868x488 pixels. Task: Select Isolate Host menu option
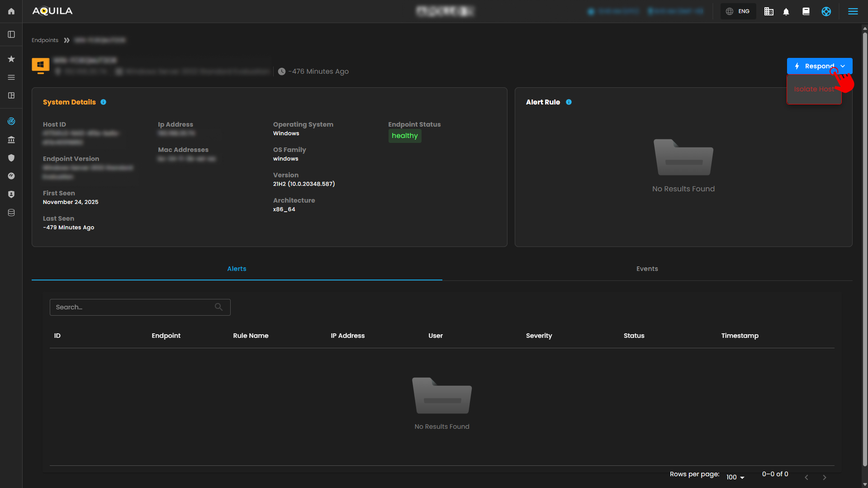coord(814,89)
